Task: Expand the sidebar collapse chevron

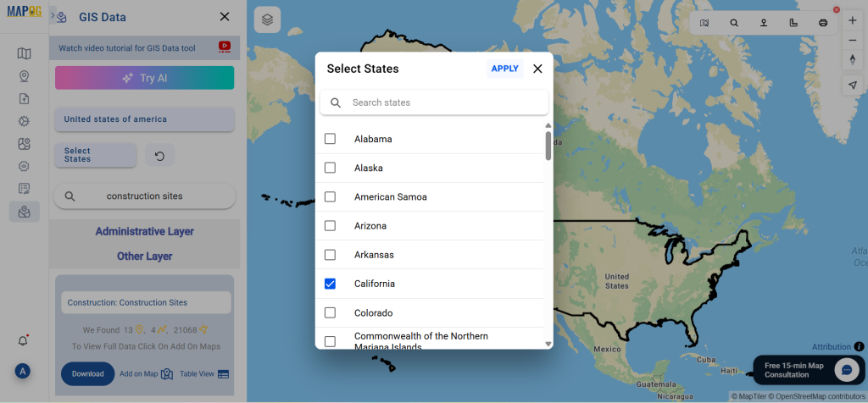Action: tap(53, 15)
